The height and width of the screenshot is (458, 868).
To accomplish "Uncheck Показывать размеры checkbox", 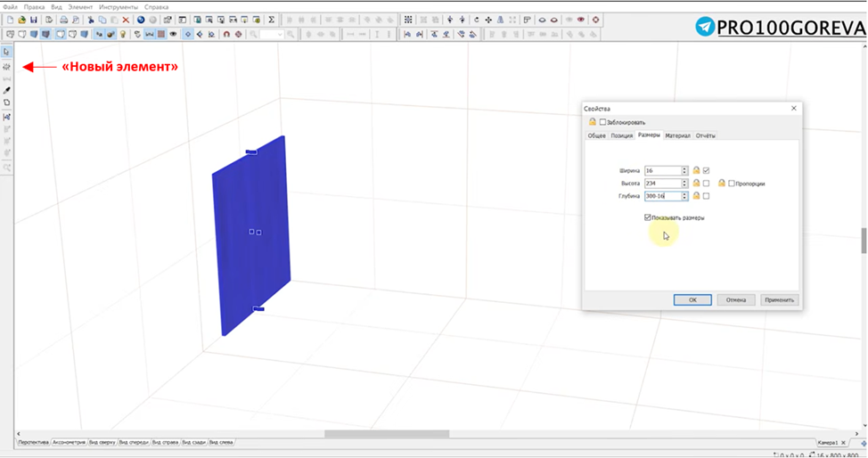I will pos(648,217).
